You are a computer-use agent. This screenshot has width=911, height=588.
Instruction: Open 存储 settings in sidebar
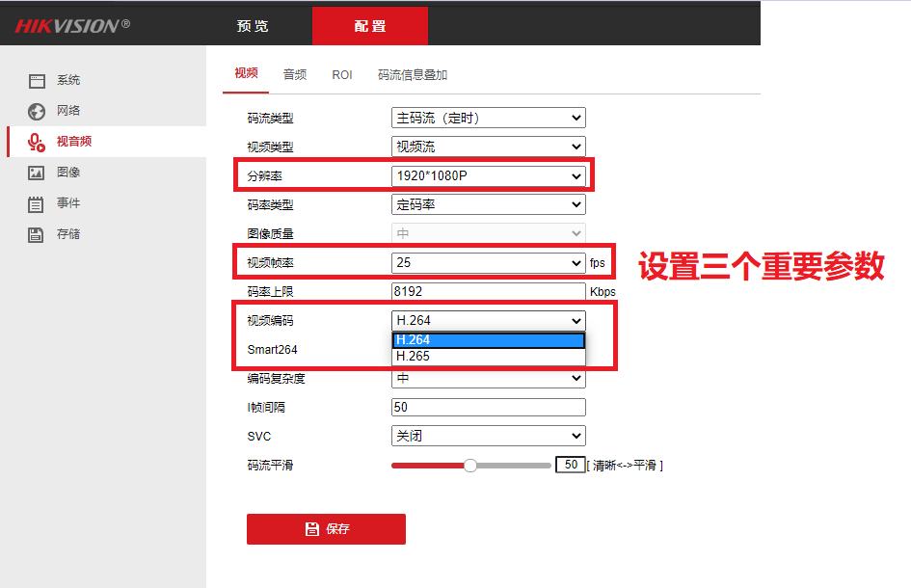pyautogui.click(x=68, y=233)
